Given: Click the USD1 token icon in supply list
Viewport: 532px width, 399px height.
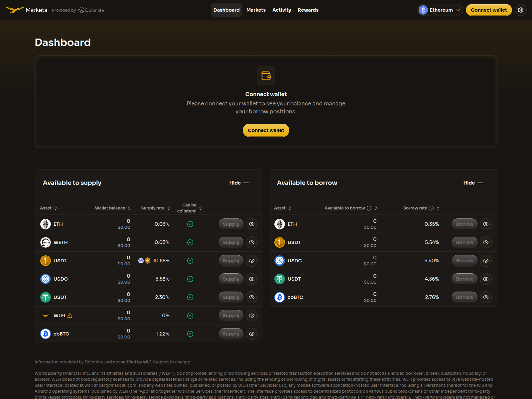Looking at the screenshot, I should [46, 261].
